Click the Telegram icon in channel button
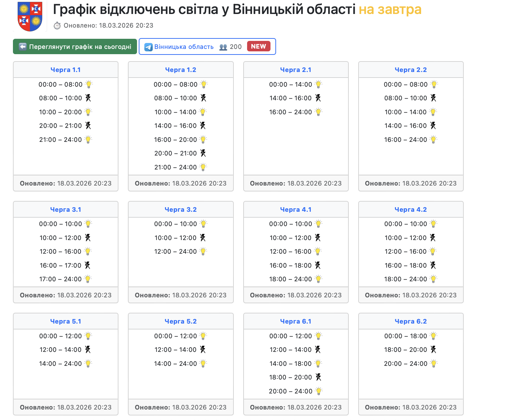This screenshot has height=420, width=527. (x=149, y=47)
